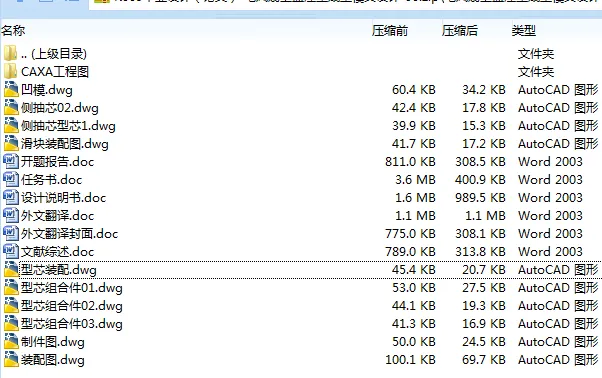Sort by the 类型 column header

click(523, 30)
